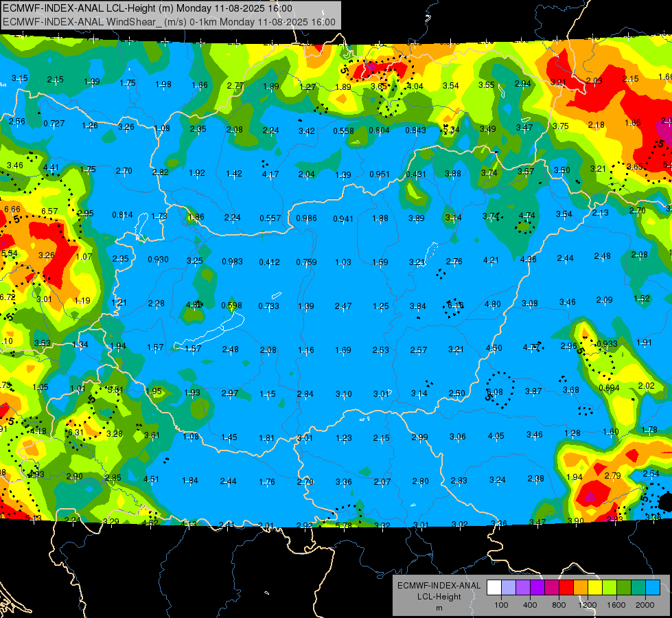Click the legend tick label 1200
Screen dimensions: 672x618
click(x=587, y=605)
